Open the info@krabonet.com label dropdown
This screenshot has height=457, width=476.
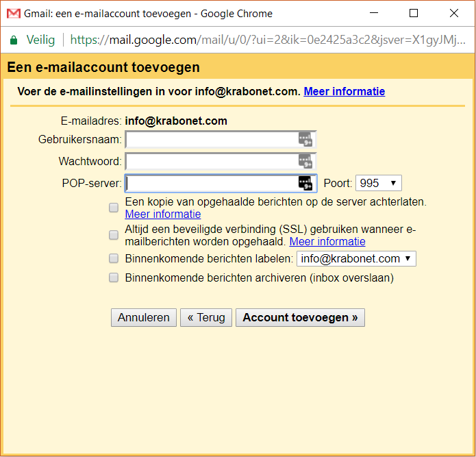356,259
